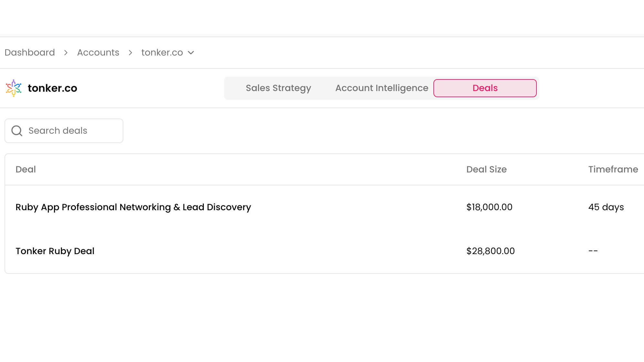Click the chevron separator after Dashboard

[x=66, y=53]
